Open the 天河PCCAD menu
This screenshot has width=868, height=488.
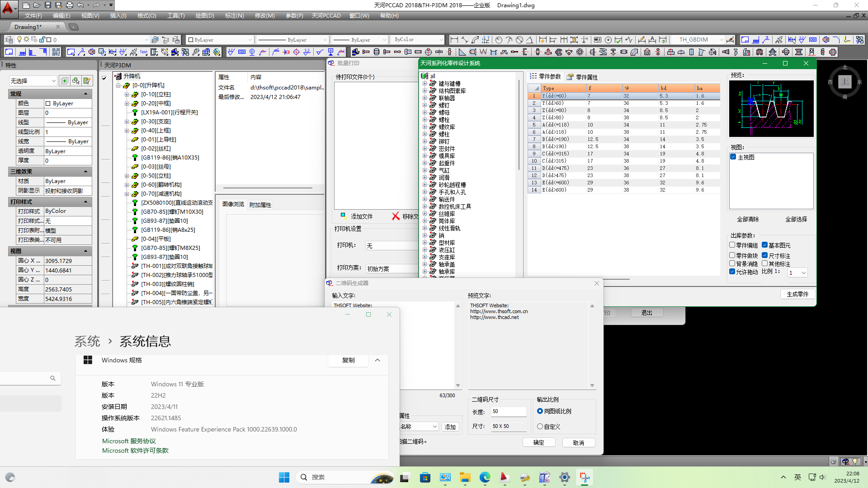point(326,15)
